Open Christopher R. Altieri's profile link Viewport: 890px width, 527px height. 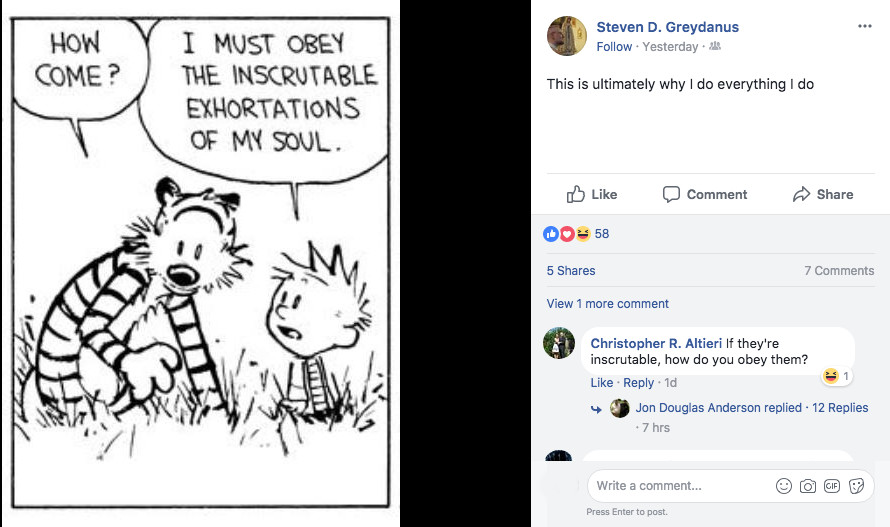[656, 344]
